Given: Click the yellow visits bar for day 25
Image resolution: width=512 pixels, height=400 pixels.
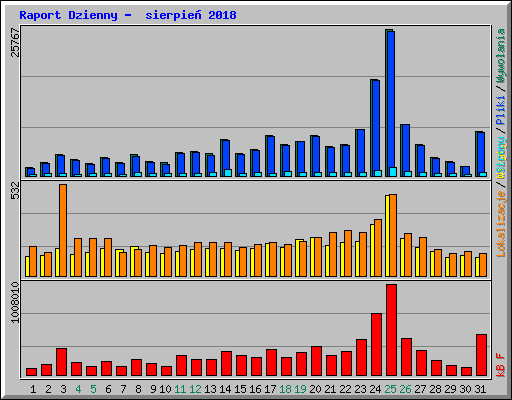Looking at the screenshot, I should pyautogui.click(x=387, y=236).
